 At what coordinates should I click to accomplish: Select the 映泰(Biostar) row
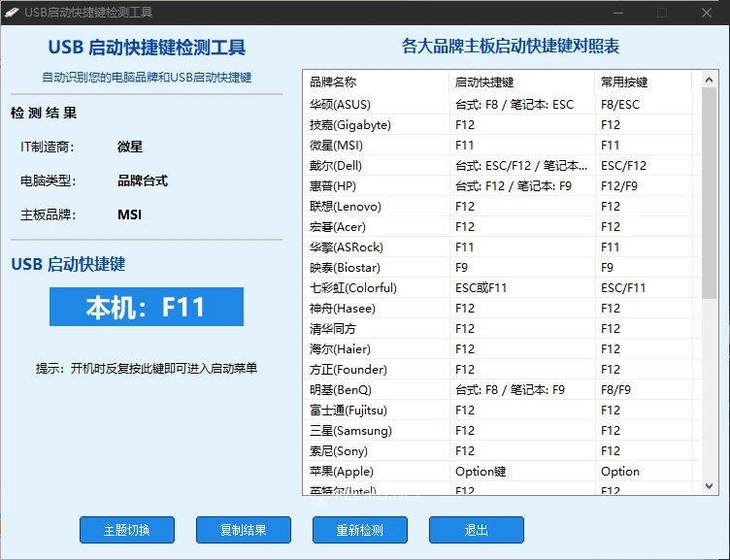click(502, 268)
